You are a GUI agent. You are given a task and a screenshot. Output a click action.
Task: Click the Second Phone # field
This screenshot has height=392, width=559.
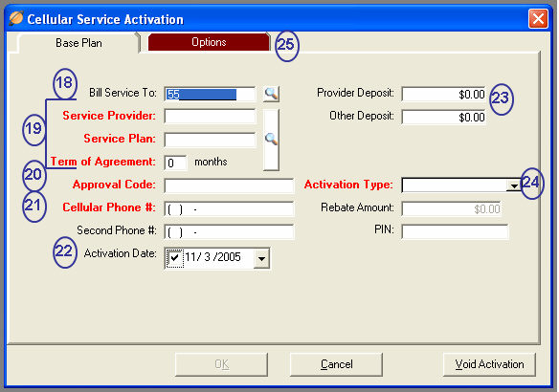[x=229, y=231]
